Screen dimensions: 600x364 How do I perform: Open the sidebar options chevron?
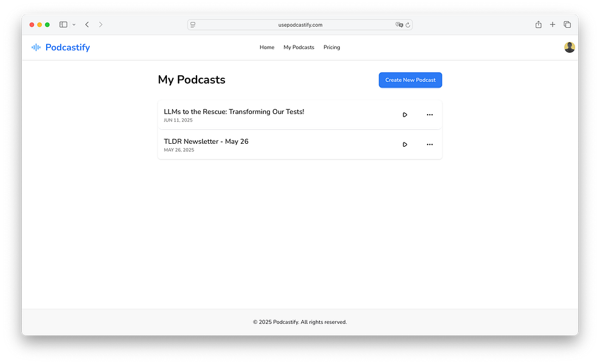click(73, 24)
